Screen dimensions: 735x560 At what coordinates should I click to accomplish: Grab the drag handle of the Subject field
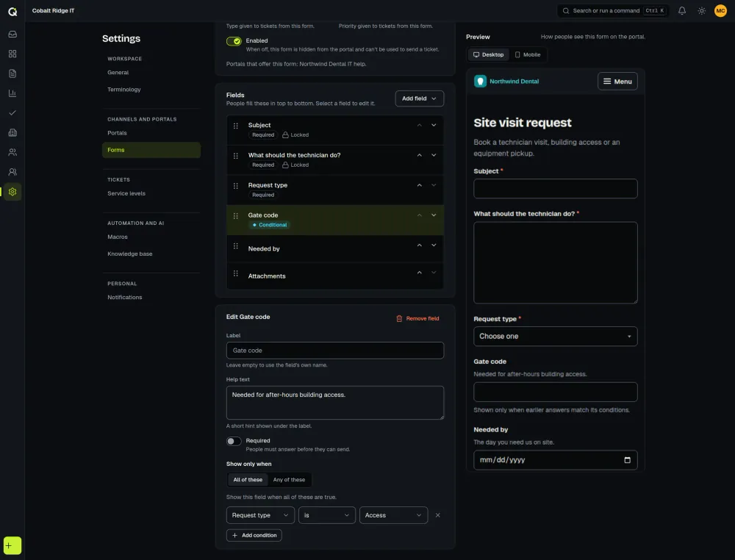[x=236, y=126]
